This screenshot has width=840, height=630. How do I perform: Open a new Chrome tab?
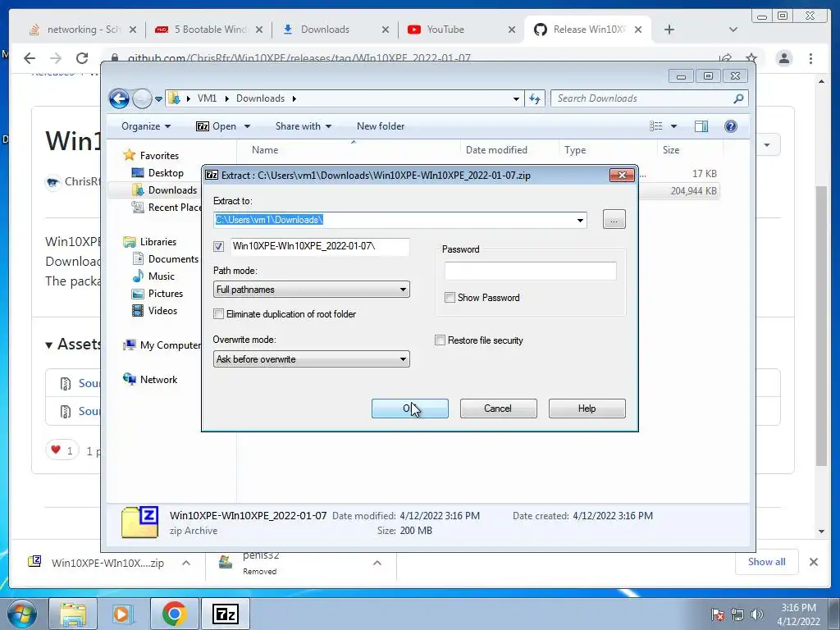click(x=669, y=30)
